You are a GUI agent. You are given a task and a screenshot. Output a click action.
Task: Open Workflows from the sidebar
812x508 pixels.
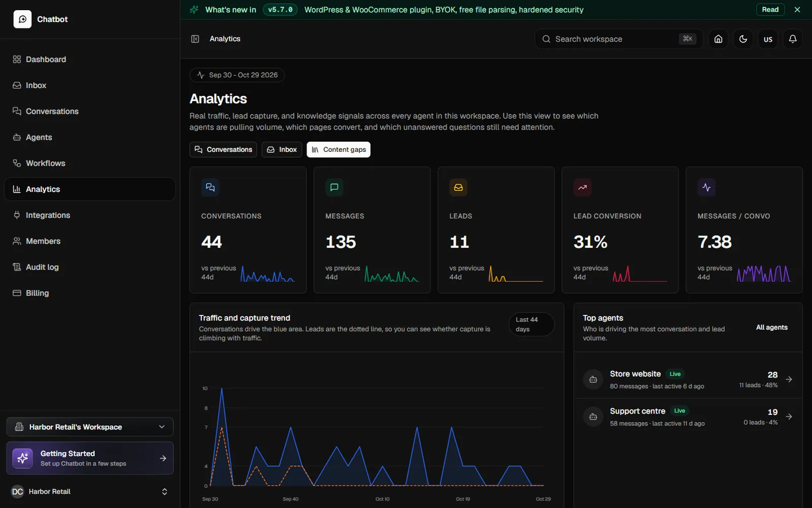coord(90,163)
